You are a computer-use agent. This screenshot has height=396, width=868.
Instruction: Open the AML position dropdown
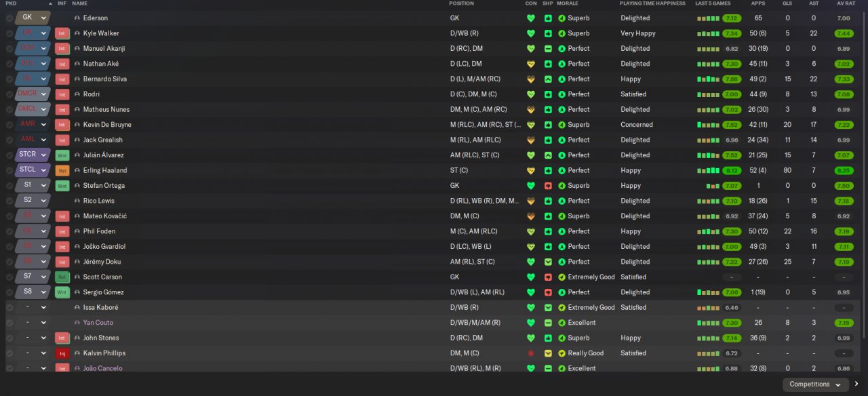(33, 140)
